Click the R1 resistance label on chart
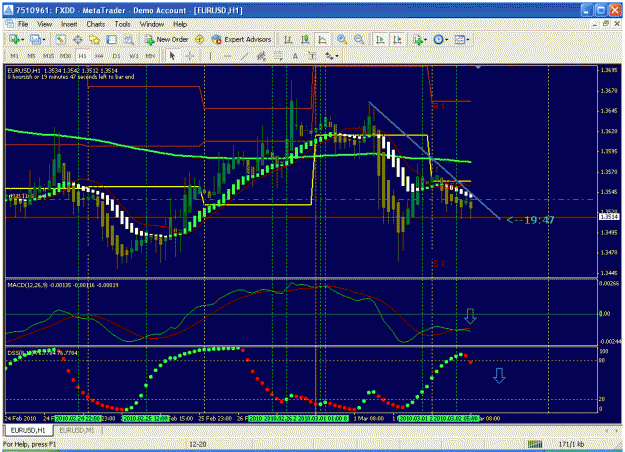Image resolution: width=625 pixels, height=452 pixels. pyautogui.click(x=438, y=106)
